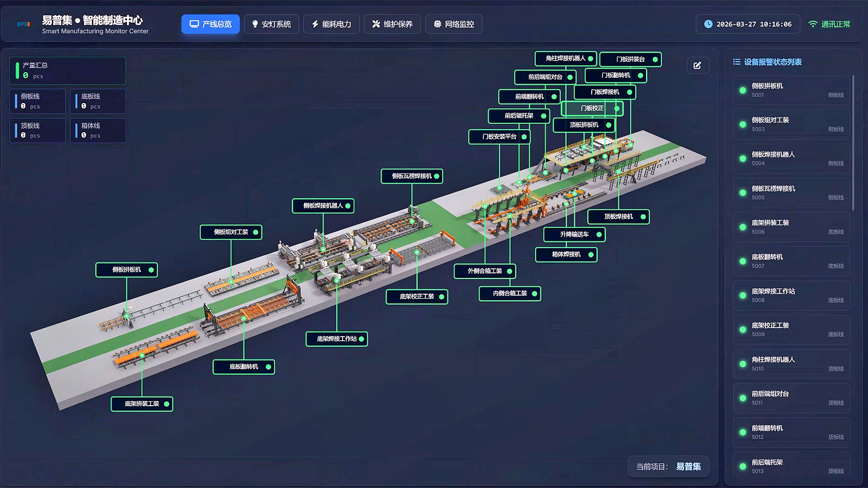Select the 侧板拼板机 map label
Viewport: 868px width, 488px height.
(127, 270)
